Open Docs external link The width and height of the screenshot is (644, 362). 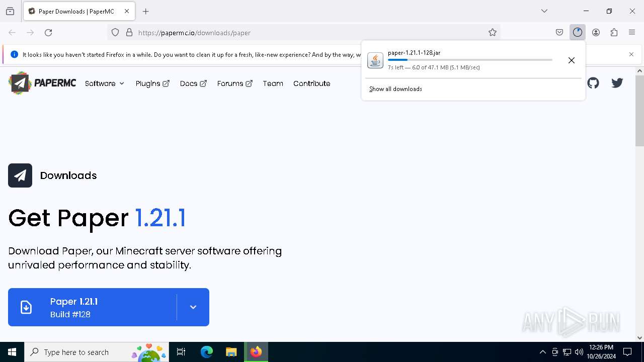[194, 83]
